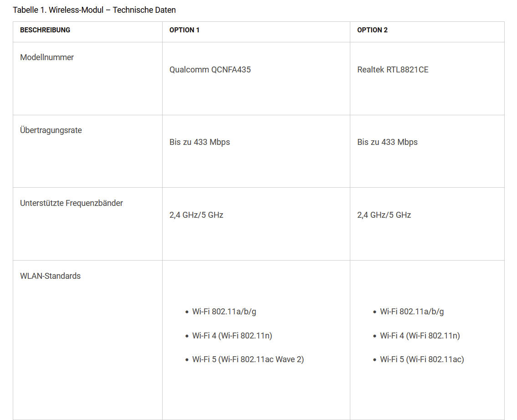The height and width of the screenshot is (420, 517).
Task: Click the OPTION 2 column header
Action: tap(372, 30)
